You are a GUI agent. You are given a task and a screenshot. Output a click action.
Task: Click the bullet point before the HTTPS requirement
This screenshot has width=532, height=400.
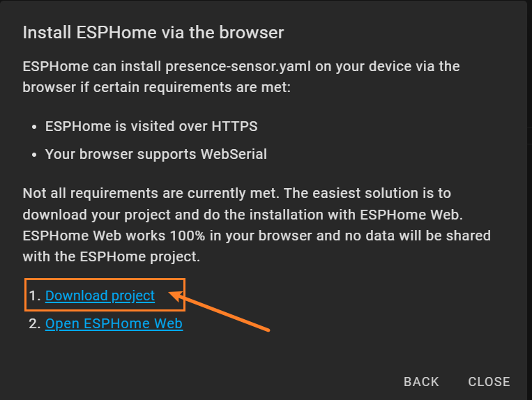point(36,127)
